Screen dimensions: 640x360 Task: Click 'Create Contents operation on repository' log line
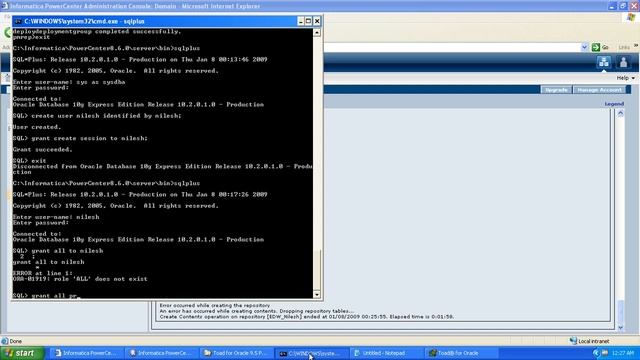tap(307, 317)
